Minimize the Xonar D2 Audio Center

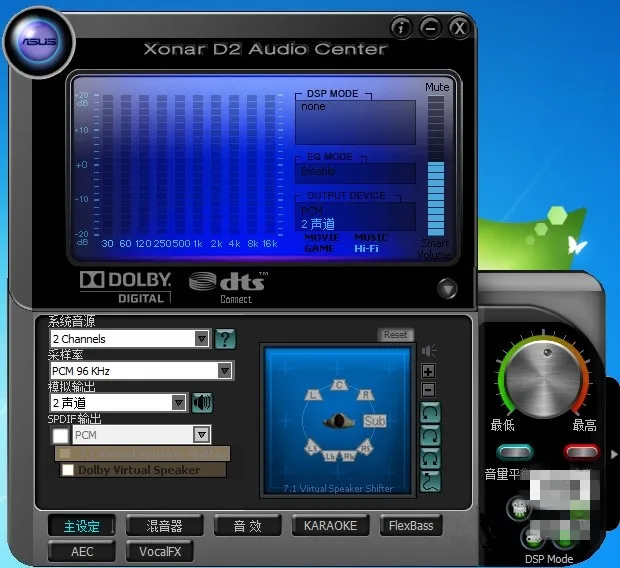(430, 28)
